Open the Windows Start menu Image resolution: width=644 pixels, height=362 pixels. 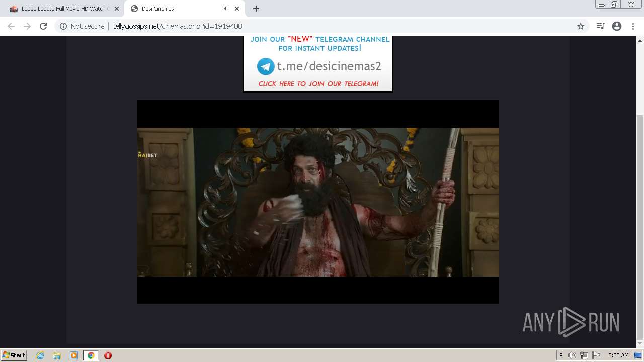(14, 355)
